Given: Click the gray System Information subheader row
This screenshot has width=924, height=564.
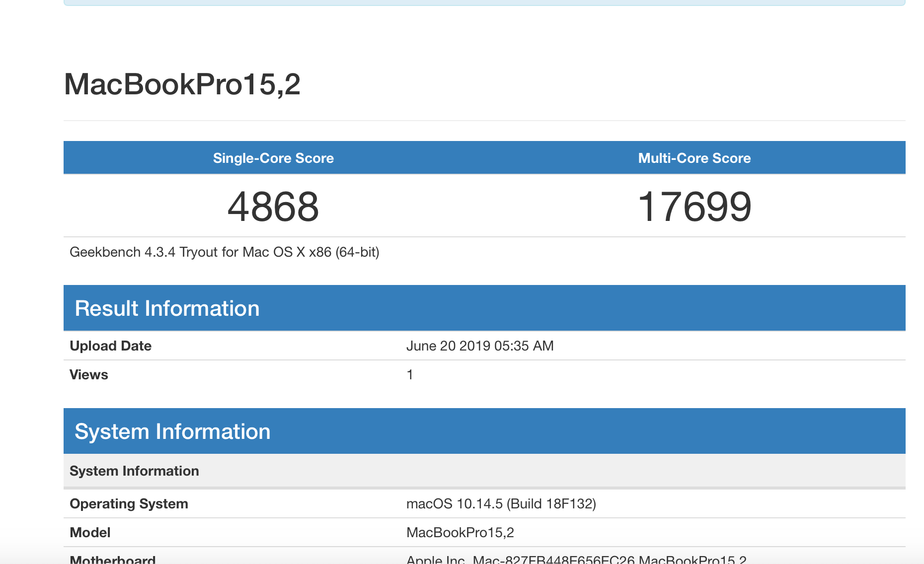Looking at the screenshot, I should 484,471.
